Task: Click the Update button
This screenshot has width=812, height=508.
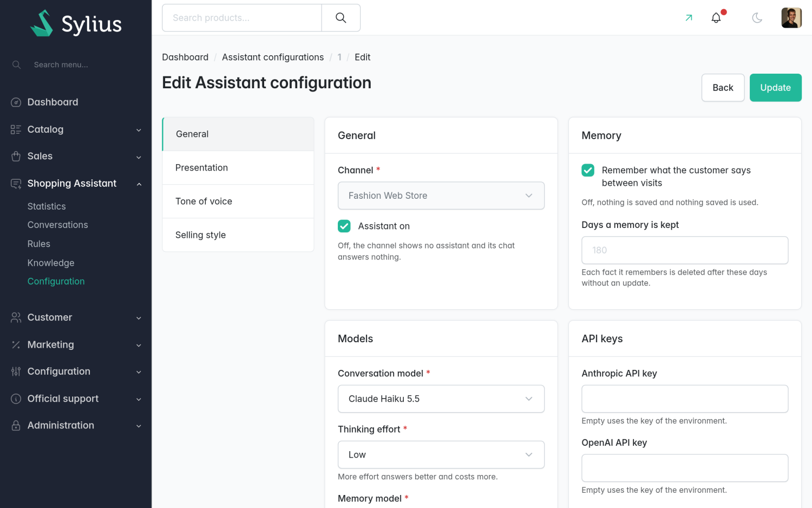Action: (776, 88)
